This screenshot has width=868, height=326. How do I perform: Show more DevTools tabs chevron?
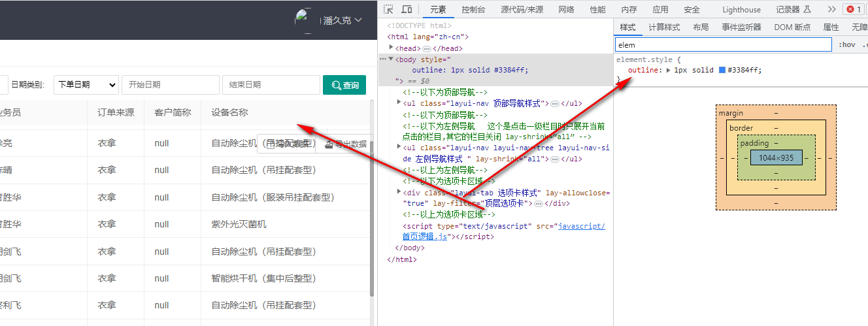tap(831, 9)
